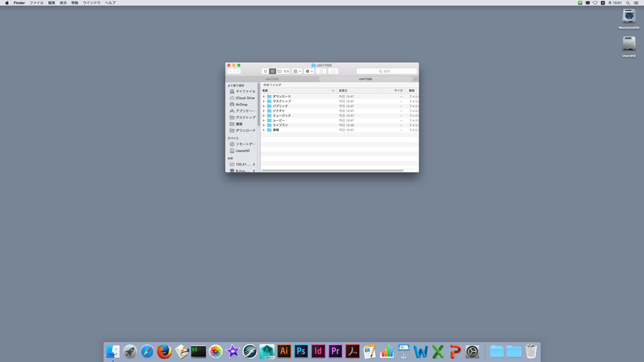Click the Share button in Finder toolbar
Screen dimensions: 644x362
point(321,72)
